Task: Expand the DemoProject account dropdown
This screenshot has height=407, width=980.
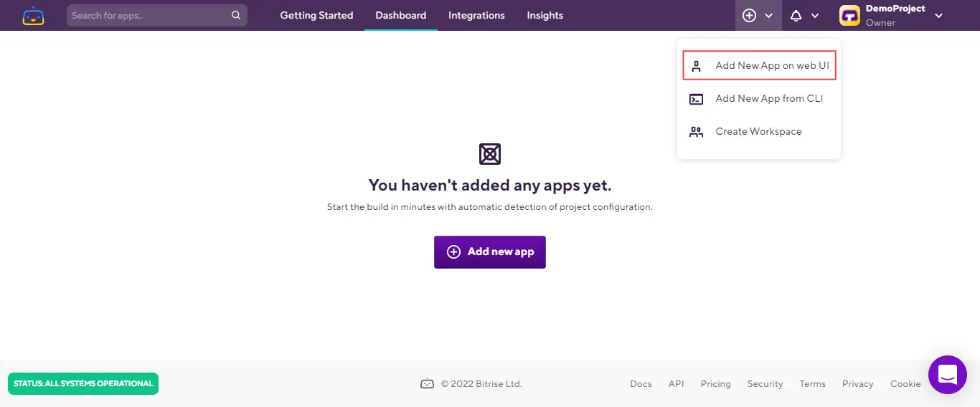Action: (938, 16)
